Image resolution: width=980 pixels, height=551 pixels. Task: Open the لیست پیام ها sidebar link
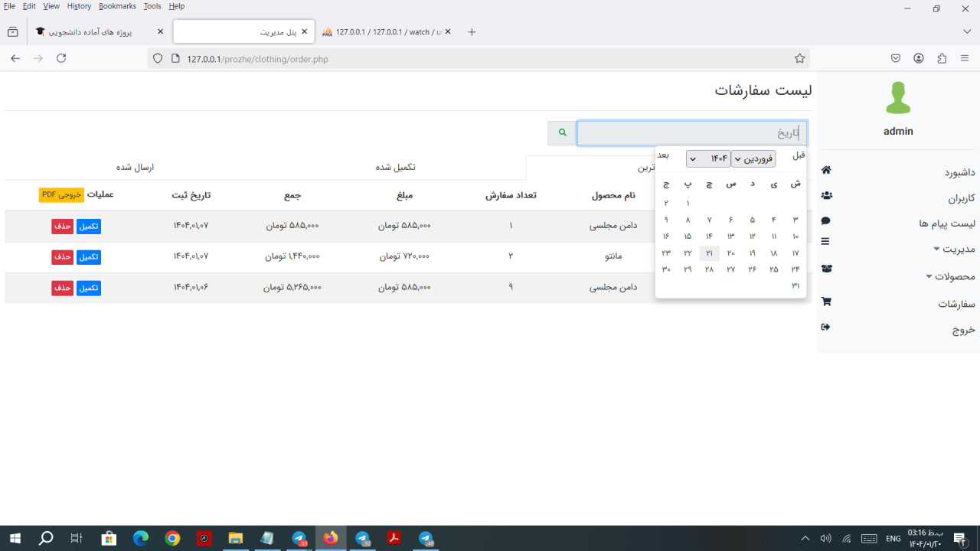(948, 223)
